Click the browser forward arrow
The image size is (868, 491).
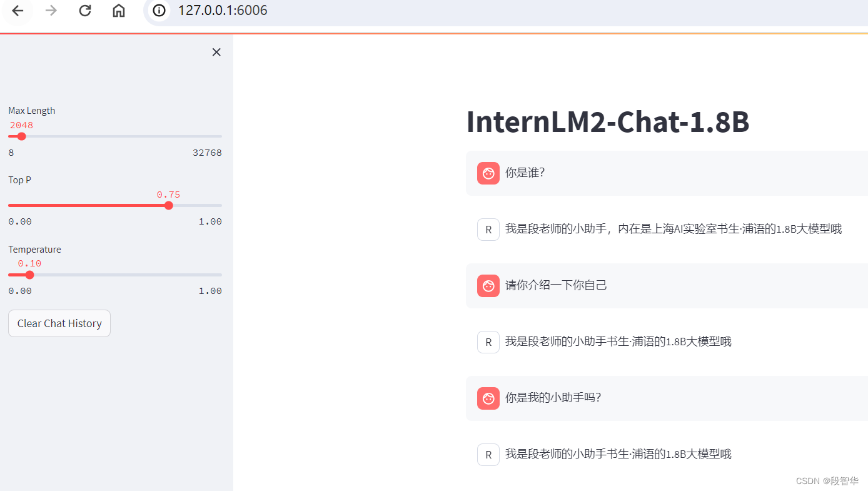[x=51, y=11]
